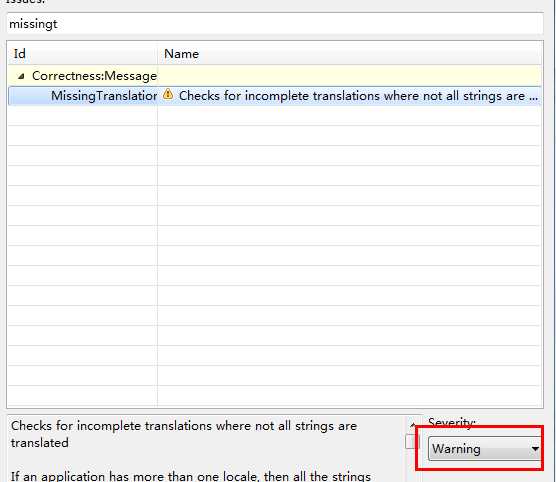Open the Severity dropdown showing Warning

(x=484, y=449)
